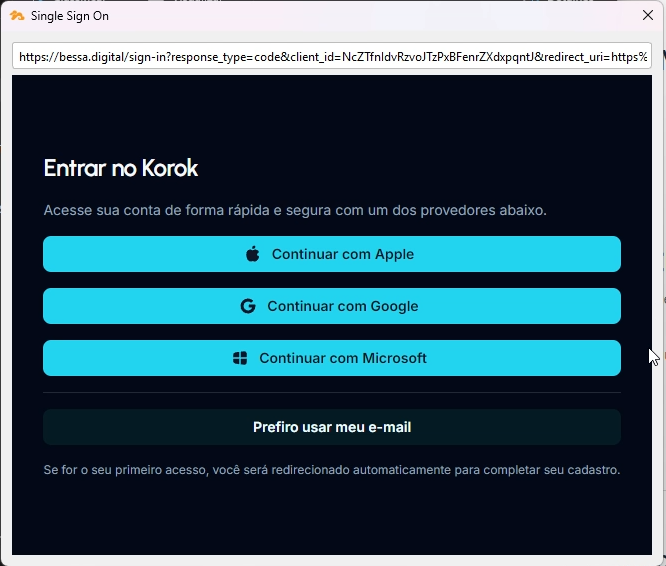Click the Microsoft logo icon

point(240,358)
